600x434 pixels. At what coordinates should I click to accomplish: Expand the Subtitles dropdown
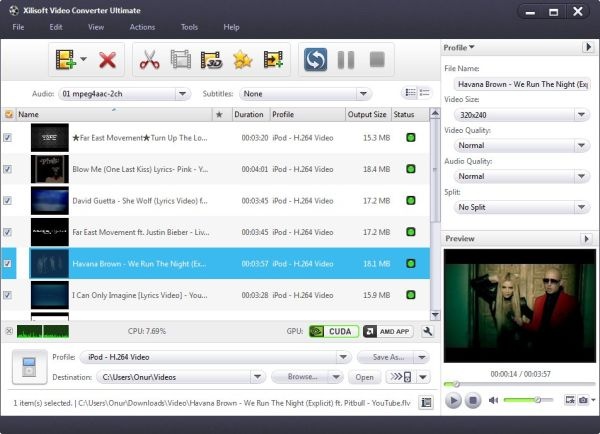363,94
